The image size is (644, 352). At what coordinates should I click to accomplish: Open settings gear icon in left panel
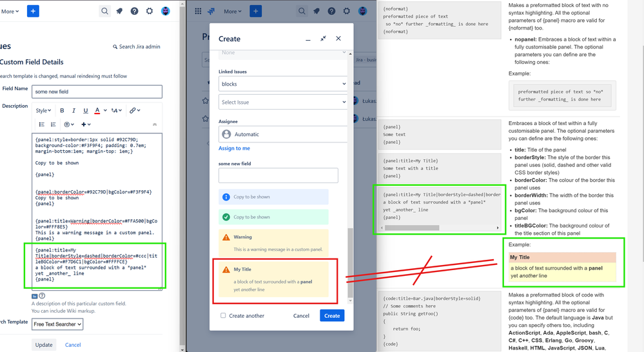pyautogui.click(x=150, y=11)
